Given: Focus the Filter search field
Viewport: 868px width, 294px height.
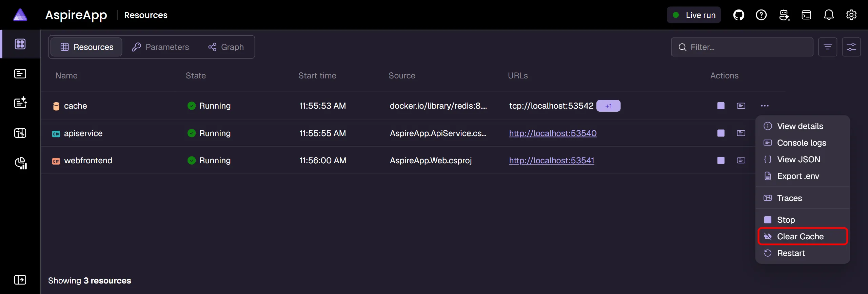Looking at the screenshot, I should (x=742, y=47).
